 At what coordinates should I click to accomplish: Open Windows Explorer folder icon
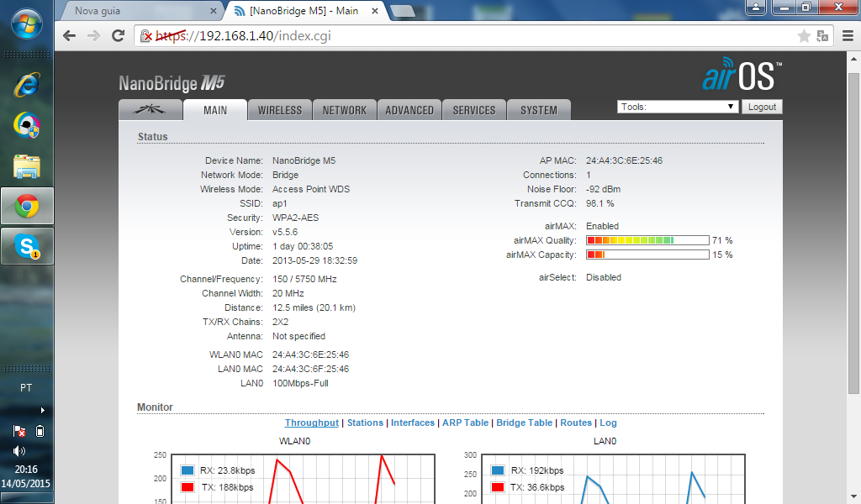coord(26,166)
